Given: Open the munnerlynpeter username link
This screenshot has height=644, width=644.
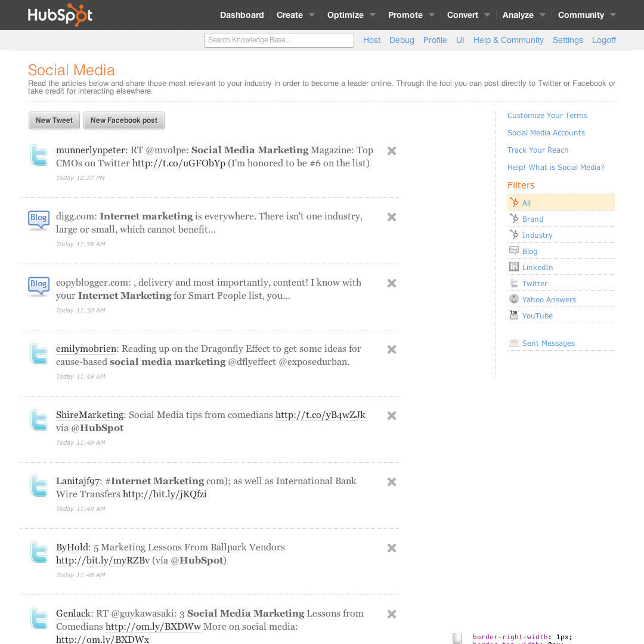Looking at the screenshot, I should (91, 150).
